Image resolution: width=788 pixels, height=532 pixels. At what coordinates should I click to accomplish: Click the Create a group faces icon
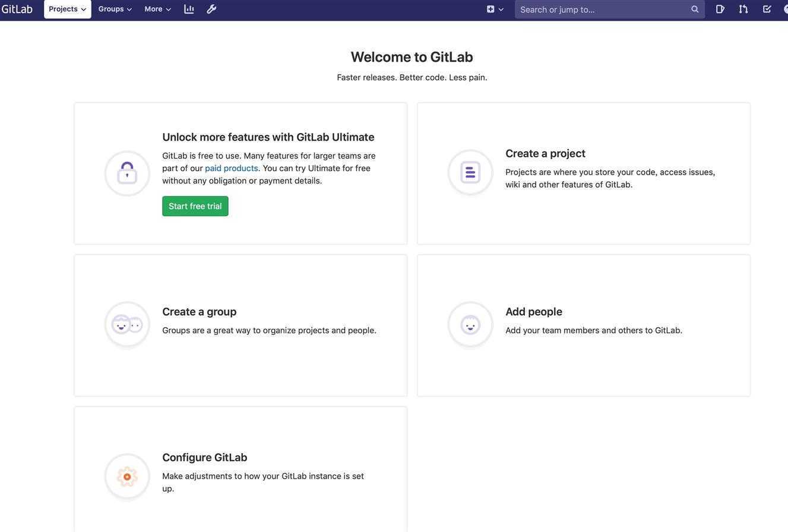(x=127, y=325)
